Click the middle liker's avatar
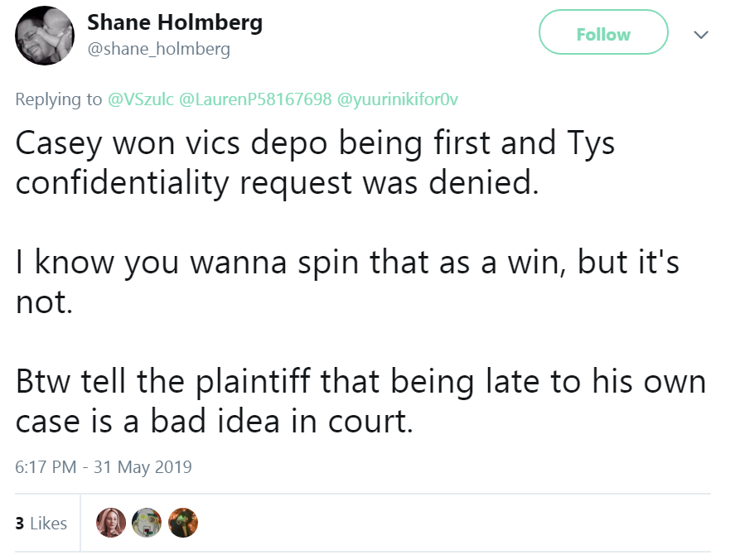 click(147, 523)
